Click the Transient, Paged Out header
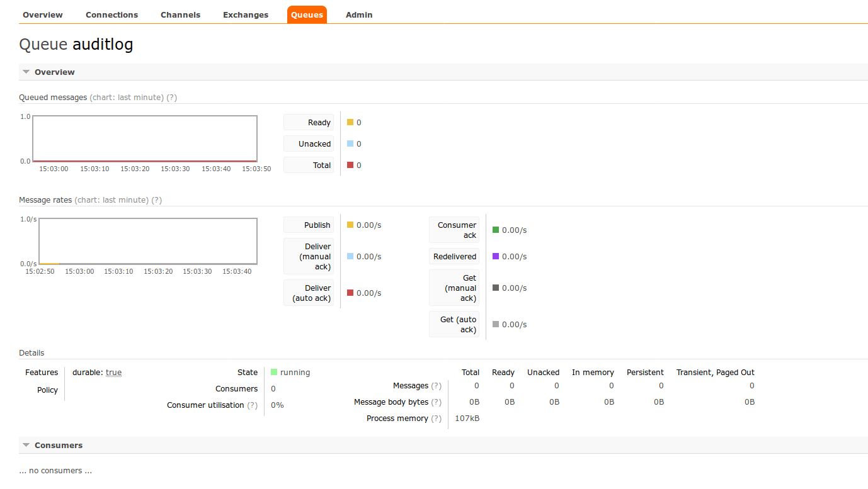Screen dimensions: 868x489 click(716, 373)
